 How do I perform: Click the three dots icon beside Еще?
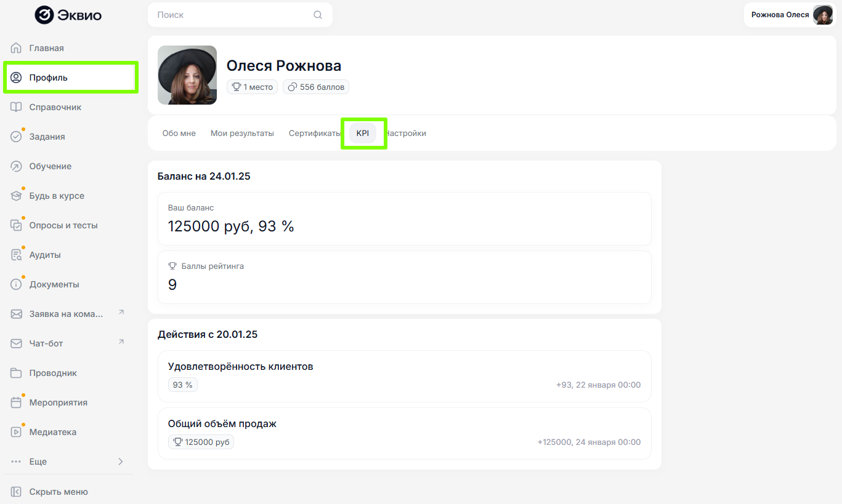coord(17,462)
